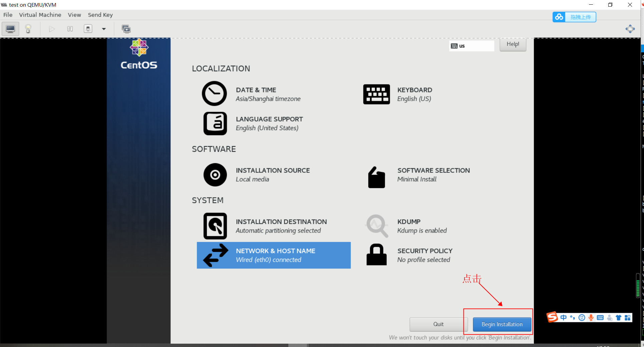Click the NETWORK & HOST NAME label
This screenshot has width=644, height=347.
[x=276, y=251]
